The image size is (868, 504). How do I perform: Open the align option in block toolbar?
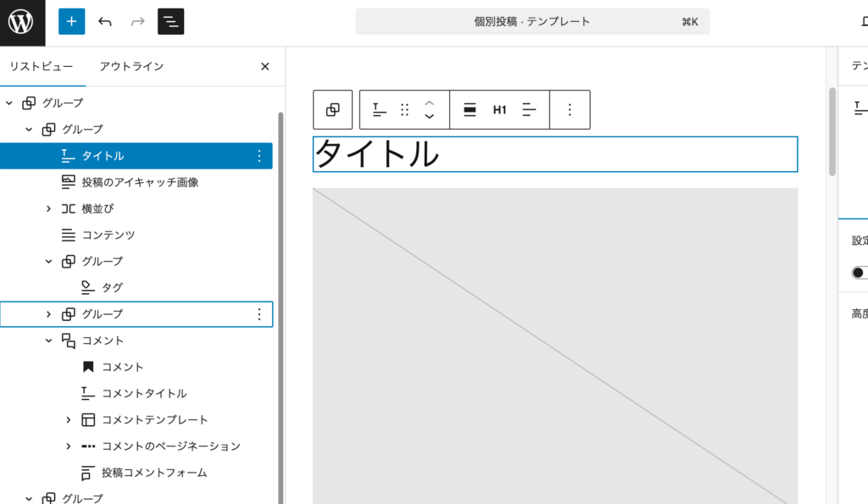(470, 110)
